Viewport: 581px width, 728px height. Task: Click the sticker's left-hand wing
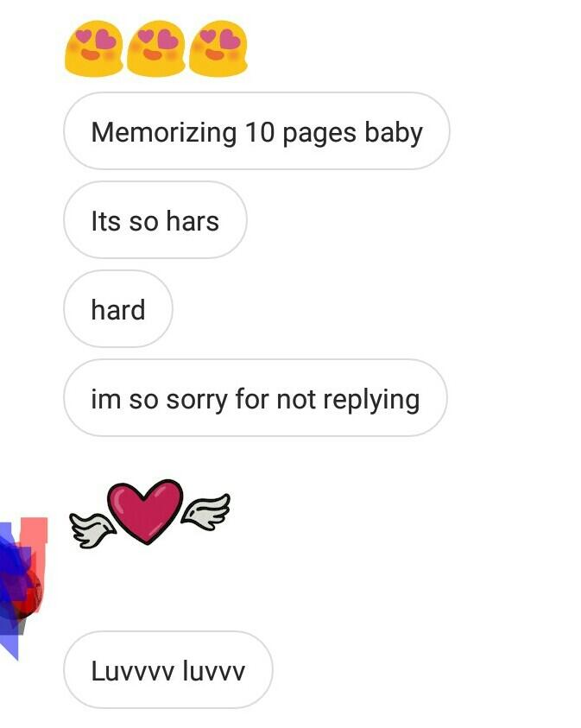[92, 529]
